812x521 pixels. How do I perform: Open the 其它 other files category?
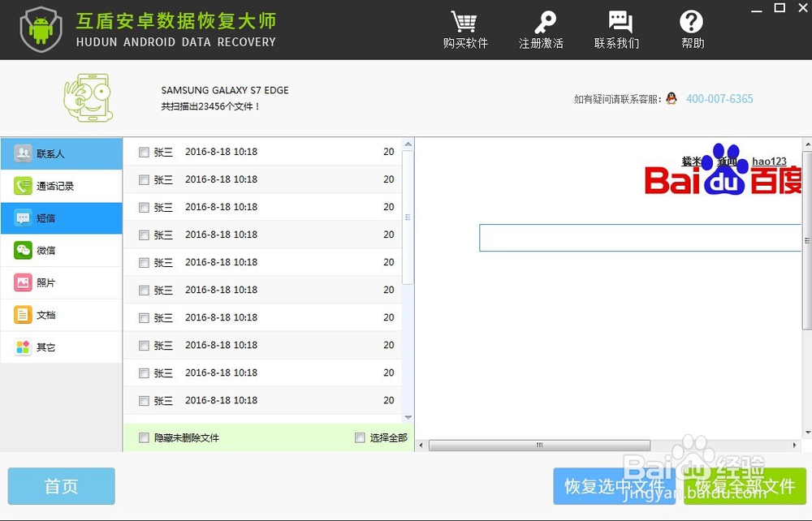61,347
